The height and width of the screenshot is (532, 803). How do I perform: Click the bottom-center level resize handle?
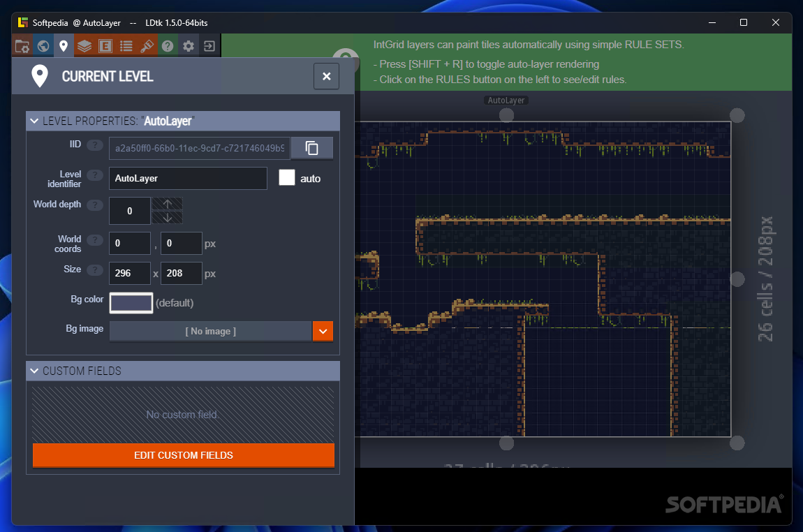tap(506, 443)
